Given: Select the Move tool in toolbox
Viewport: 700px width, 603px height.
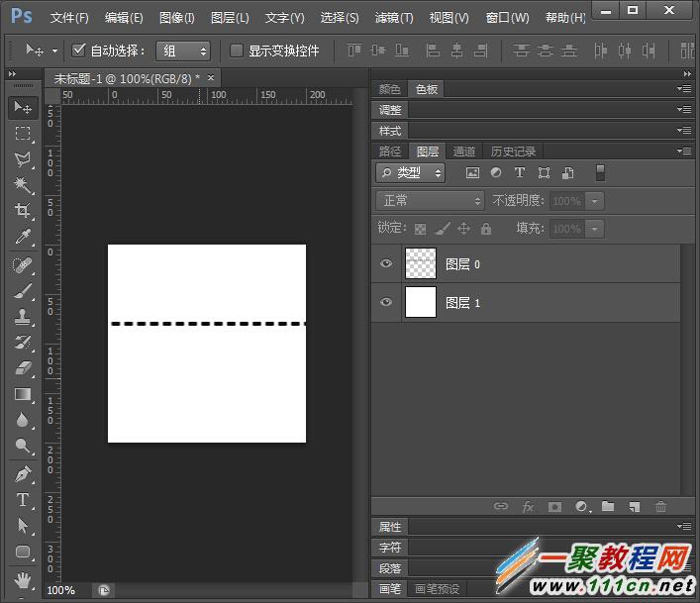Looking at the screenshot, I should (23, 108).
